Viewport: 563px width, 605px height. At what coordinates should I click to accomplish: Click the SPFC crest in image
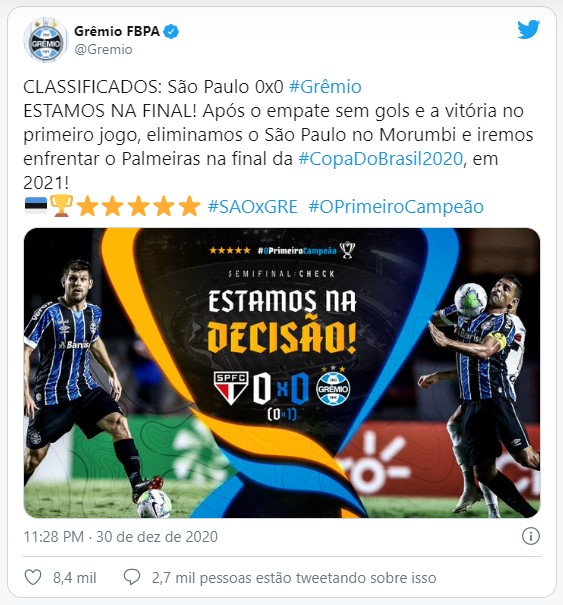click(x=231, y=388)
